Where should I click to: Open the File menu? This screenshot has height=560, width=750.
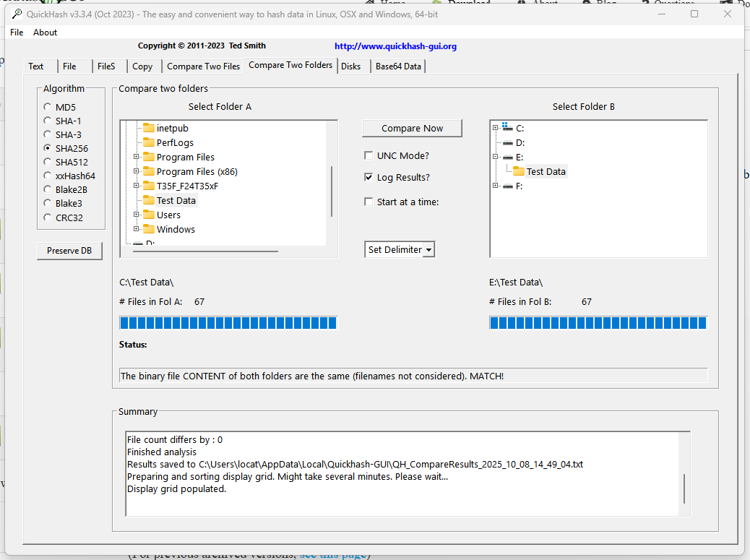[x=17, y=33]
